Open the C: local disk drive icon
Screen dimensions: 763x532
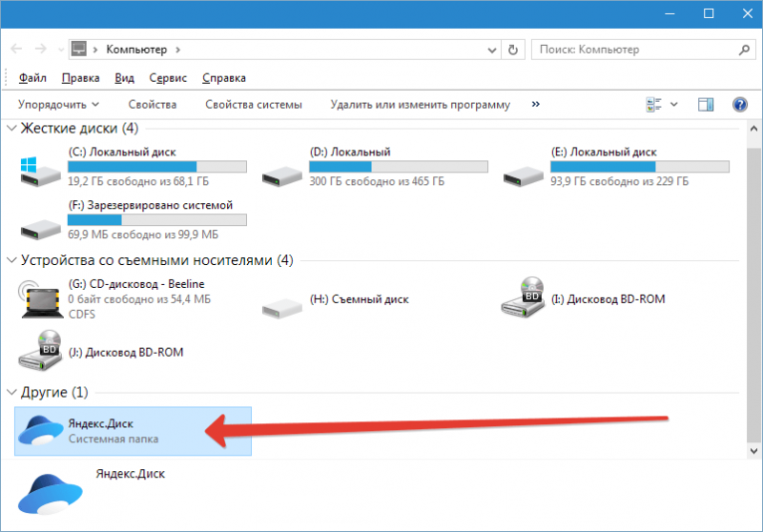pyautogui.click(x=40, y=172)
